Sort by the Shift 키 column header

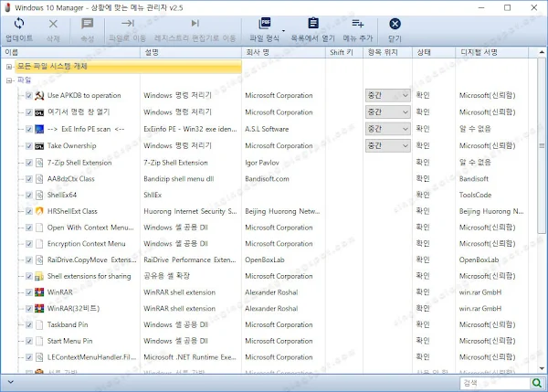click(344, 52)
